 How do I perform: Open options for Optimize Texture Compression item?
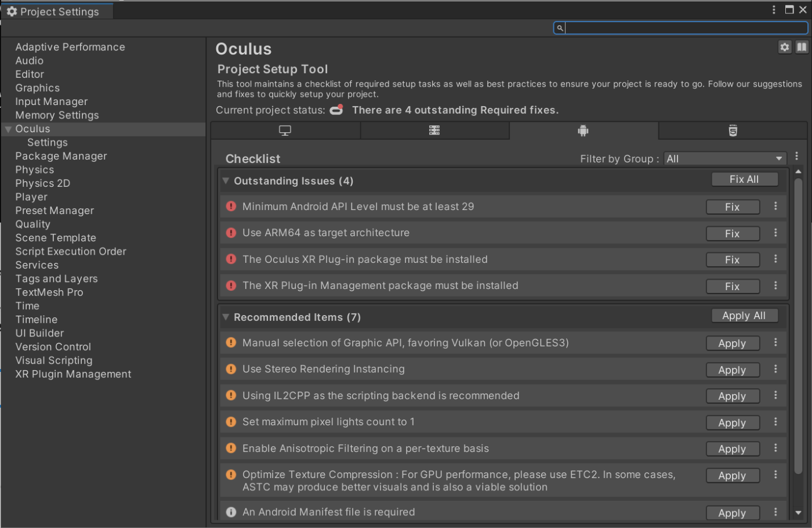(x=775, y=475)
